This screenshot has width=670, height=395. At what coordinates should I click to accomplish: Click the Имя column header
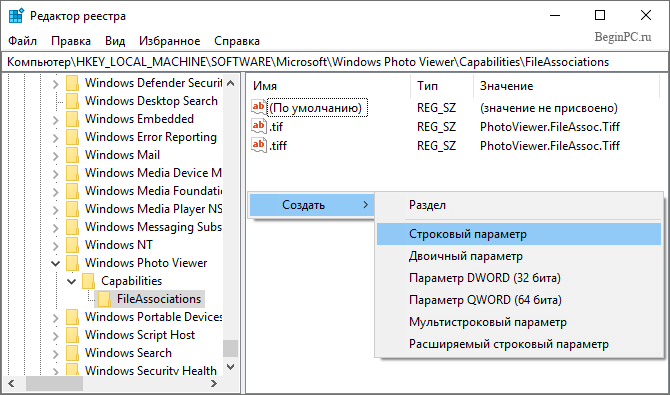(x=329, y=86)
